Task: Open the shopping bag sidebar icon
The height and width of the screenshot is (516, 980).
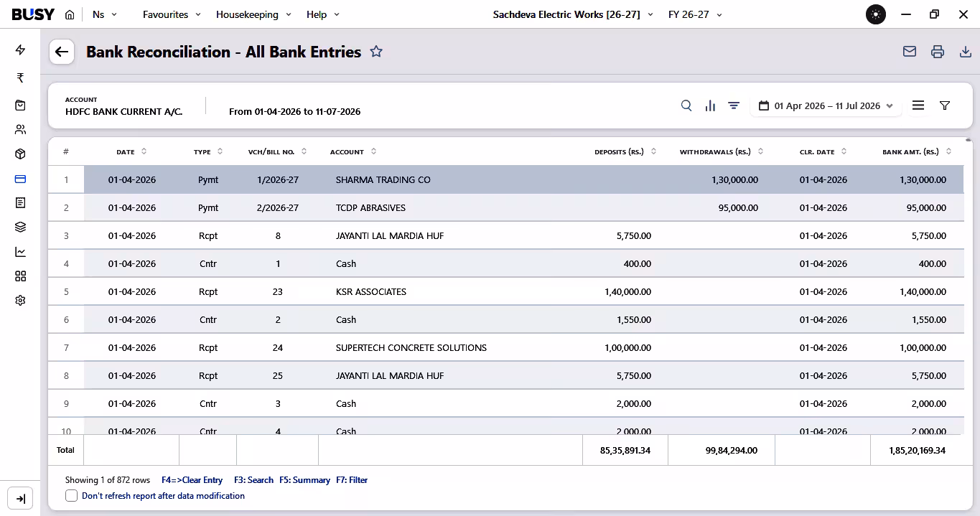Action: [x=20, y=105]
